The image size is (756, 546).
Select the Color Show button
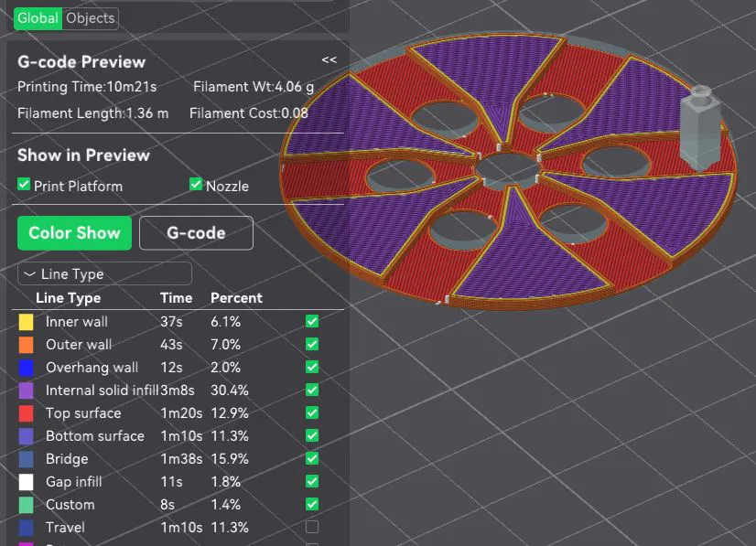coord(74,233)
